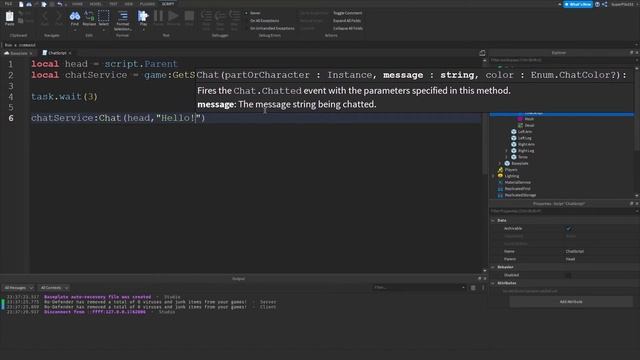Click the Share icon in title bar
The height and width of the screenshot is (360, 640).
(604, 4)
